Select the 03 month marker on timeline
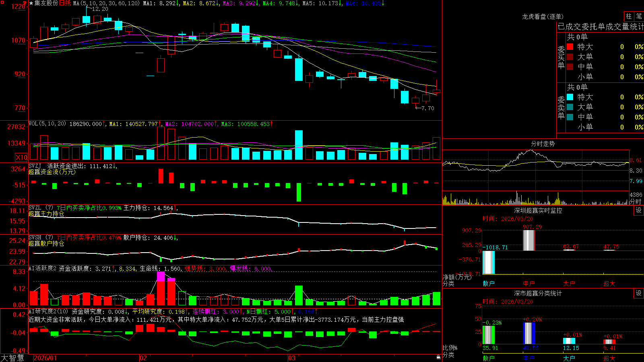The image size is (644, 362). pos(292,358)
